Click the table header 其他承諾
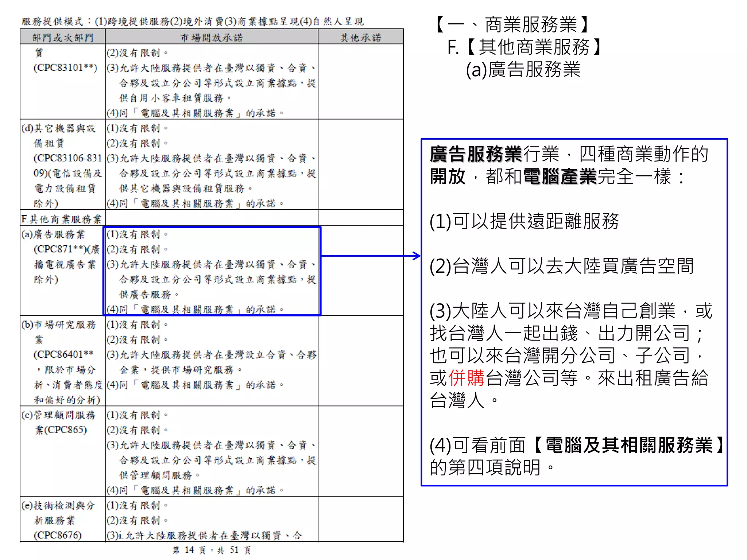Viewport: 747px width, 560px height. [x=361, y=38]
